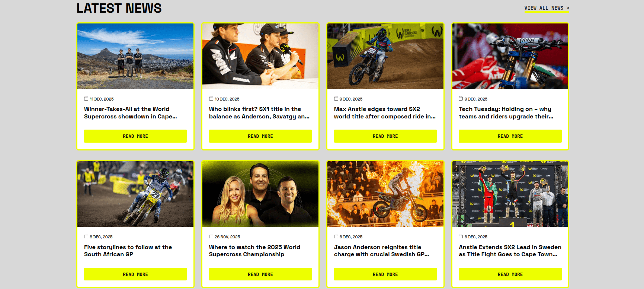This screenshot has width=644, height=289.
Task: Open Cape Town mountain riders photo
Action: (x=135, y=56)
